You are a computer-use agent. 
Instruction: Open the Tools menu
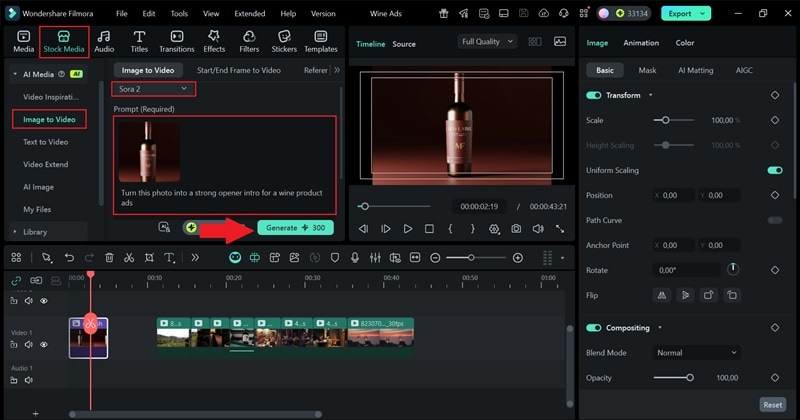179,14
